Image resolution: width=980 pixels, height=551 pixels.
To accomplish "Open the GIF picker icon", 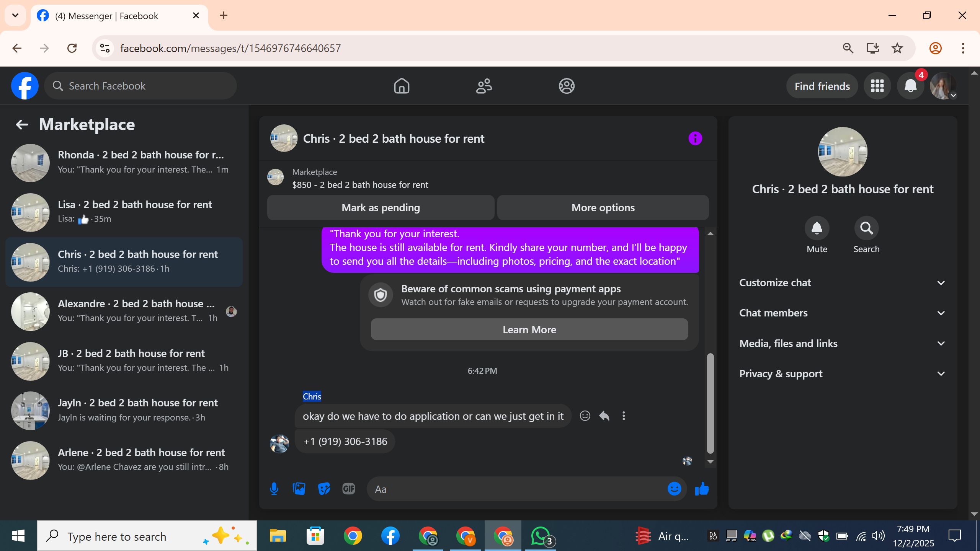I will tap(348, 489).
